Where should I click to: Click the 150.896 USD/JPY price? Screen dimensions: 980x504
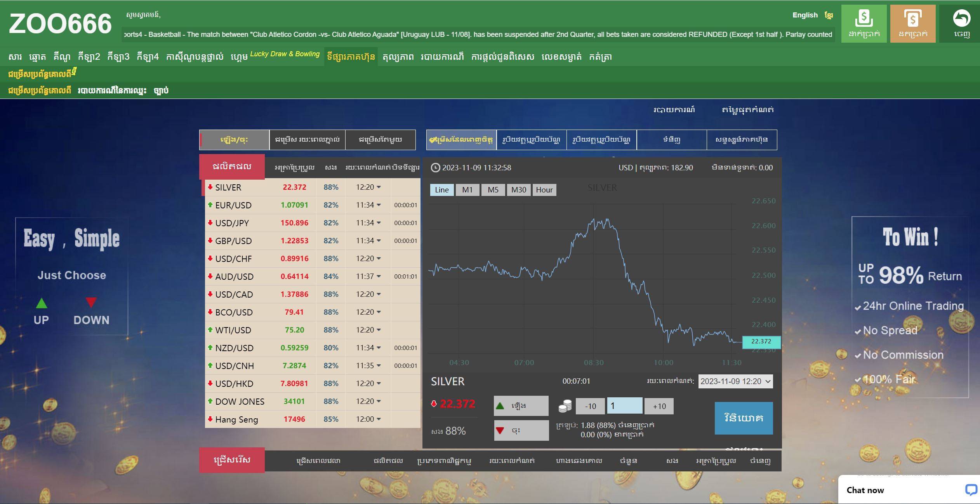[x=294, y=223]
